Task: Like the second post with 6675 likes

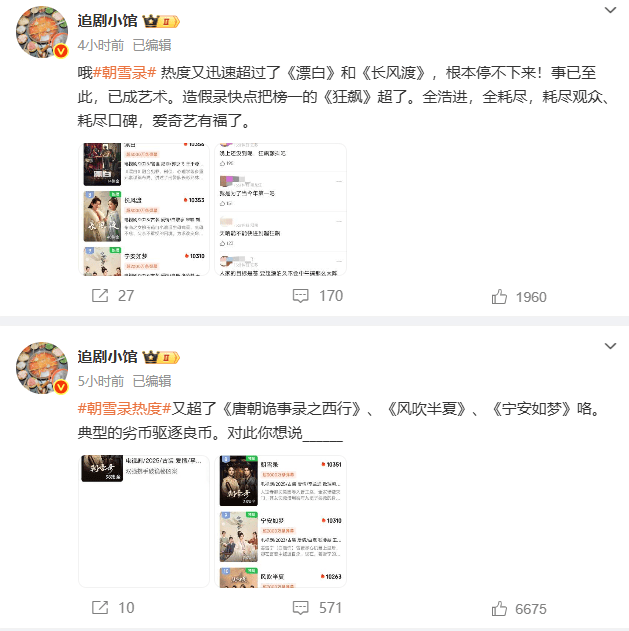Action: click(x=499, y=609)
